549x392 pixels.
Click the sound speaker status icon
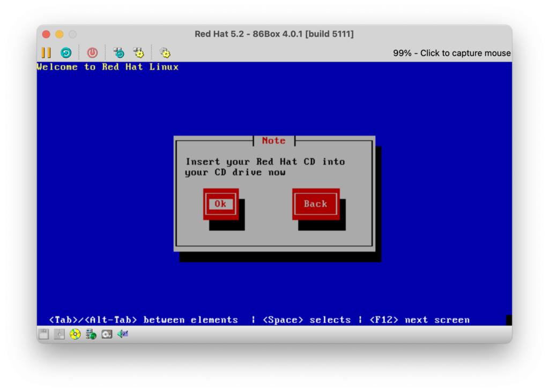click(x=123, y=334)
